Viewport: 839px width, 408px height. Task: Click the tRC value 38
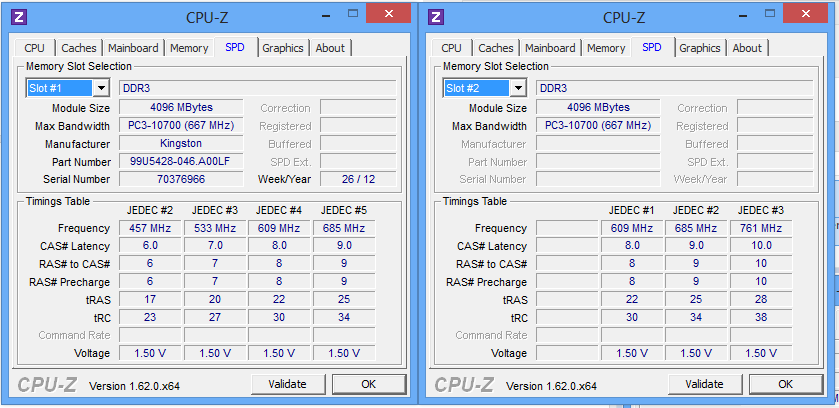761,318
